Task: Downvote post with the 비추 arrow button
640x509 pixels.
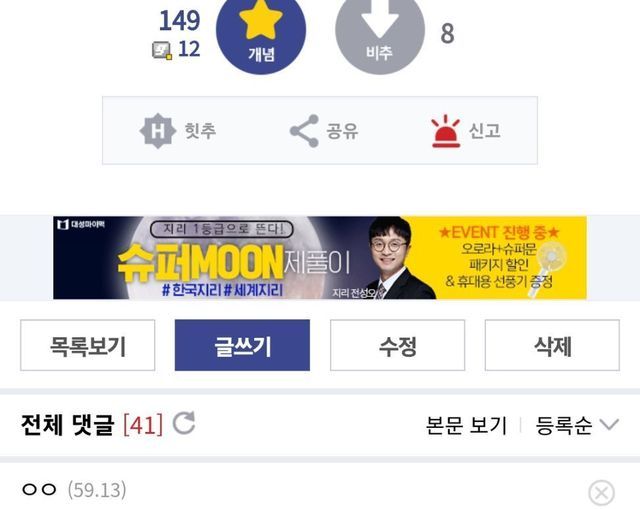Action: pos(380,32)
